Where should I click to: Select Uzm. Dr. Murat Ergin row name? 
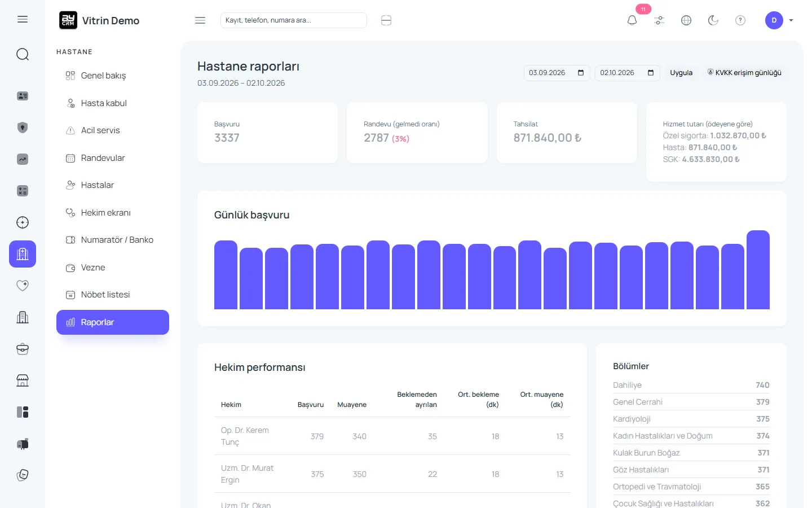pyautogui.click(x=247, y=474)
